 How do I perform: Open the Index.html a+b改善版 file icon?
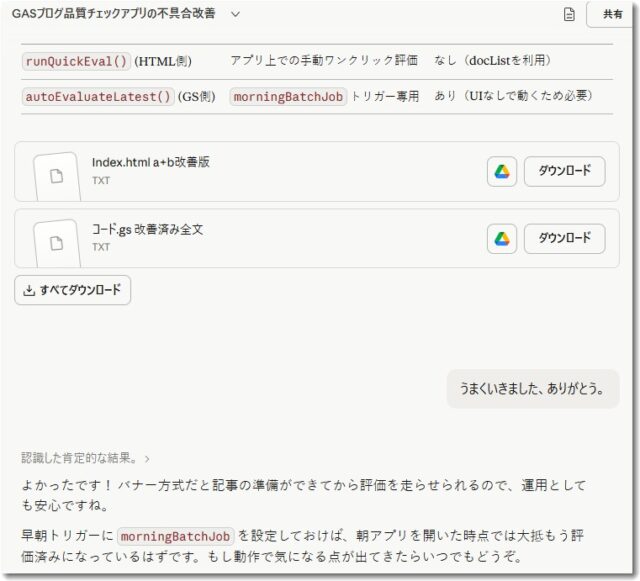click(57, 176)
